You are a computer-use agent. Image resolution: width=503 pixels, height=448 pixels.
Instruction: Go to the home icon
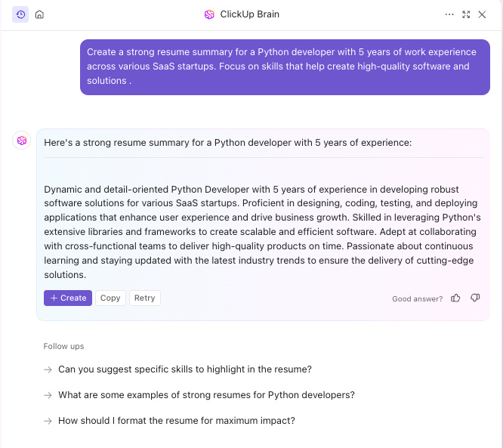39,14
